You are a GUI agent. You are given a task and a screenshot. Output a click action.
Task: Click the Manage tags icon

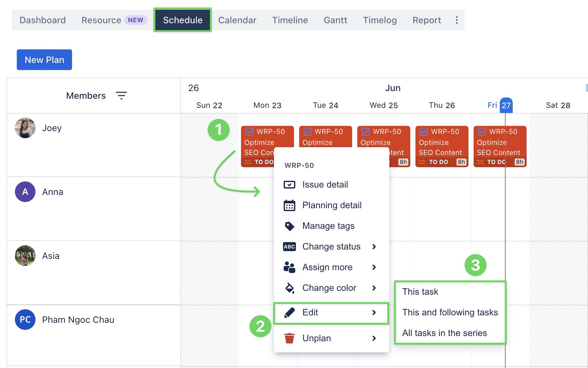[x=289, y=226]
